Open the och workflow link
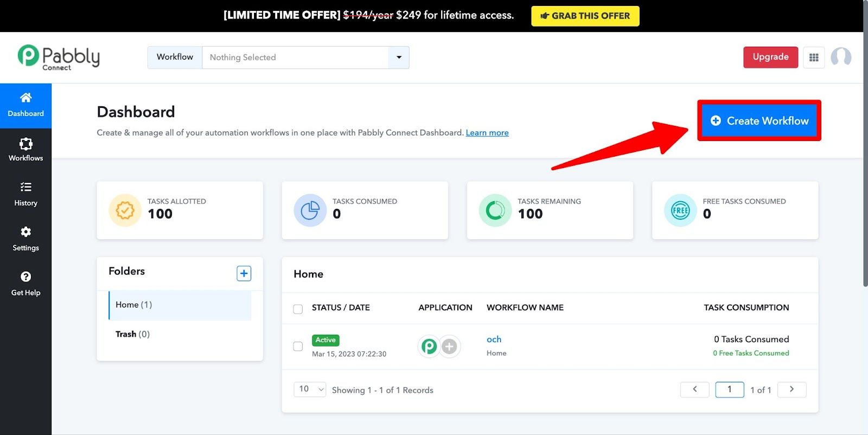This screenshot has width=868, height=435. [494, 340]
